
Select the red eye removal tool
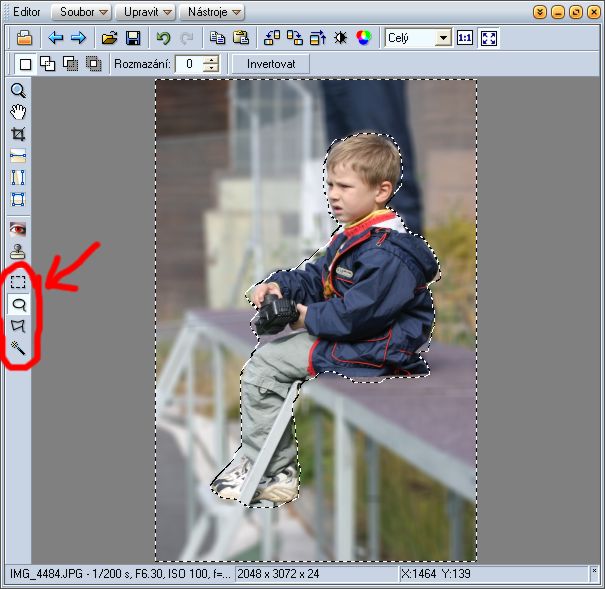(18, 229)
